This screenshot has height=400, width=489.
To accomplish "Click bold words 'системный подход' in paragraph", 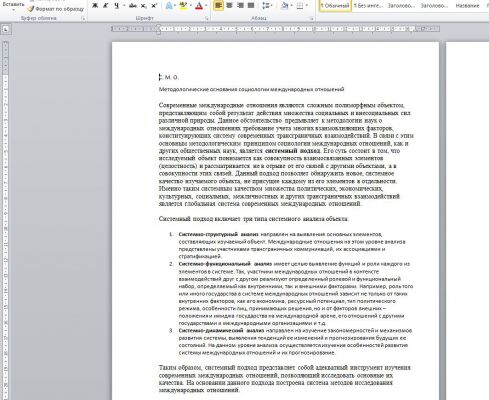I will click(x=292, y=151).
